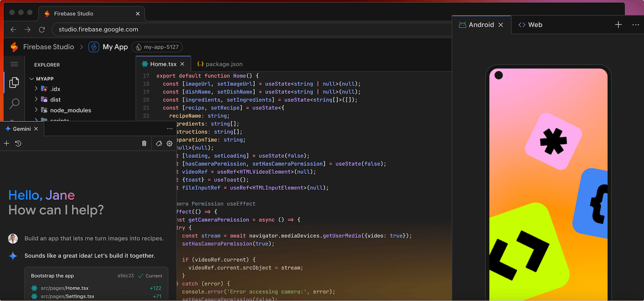
Task: Open Gemini chat history clock icon
Action: coord(18,143)
